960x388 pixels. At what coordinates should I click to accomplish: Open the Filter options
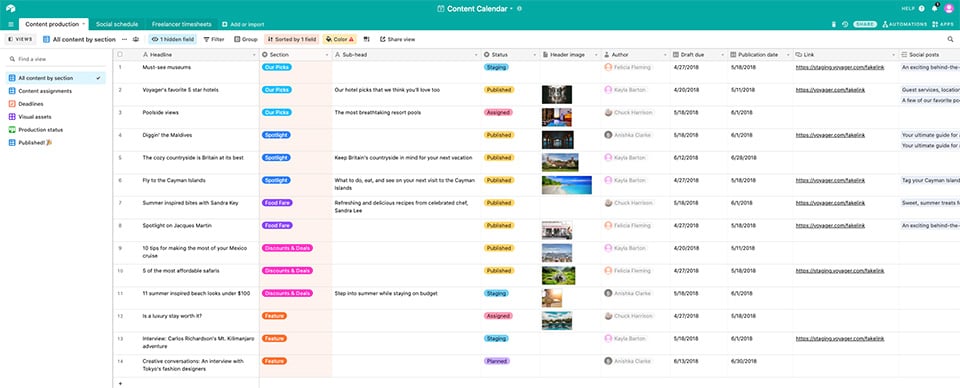(214, 39)
